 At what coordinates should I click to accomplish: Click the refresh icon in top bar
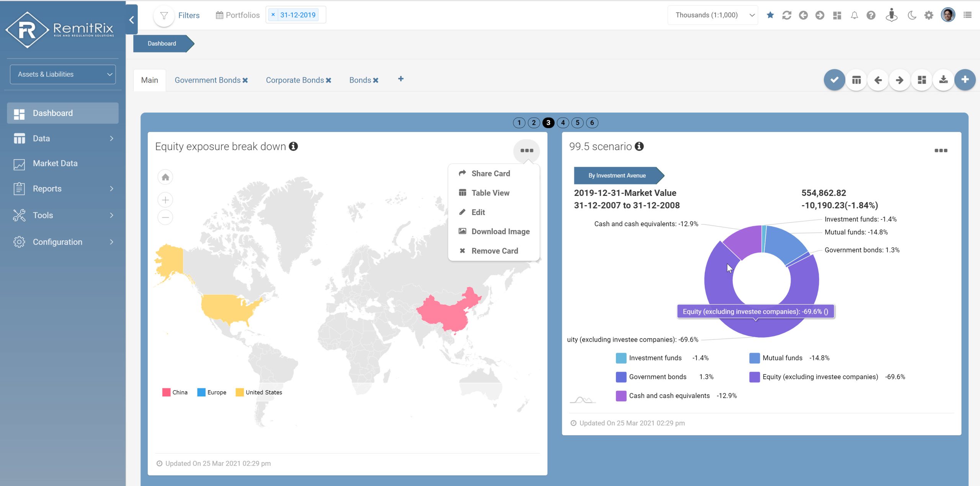point(787,15)
